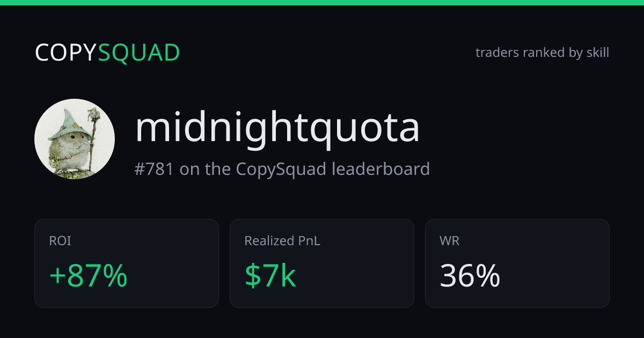
Task: Click the green accent bar along the top
Action: 322,3
